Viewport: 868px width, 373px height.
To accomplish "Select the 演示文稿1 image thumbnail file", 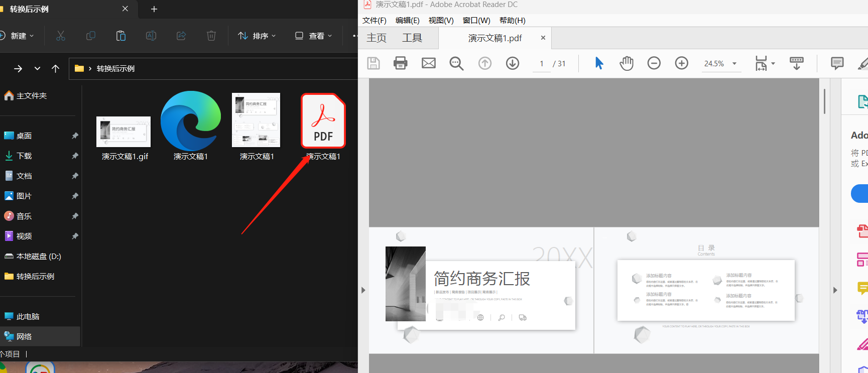I will [x=256, y=120].
